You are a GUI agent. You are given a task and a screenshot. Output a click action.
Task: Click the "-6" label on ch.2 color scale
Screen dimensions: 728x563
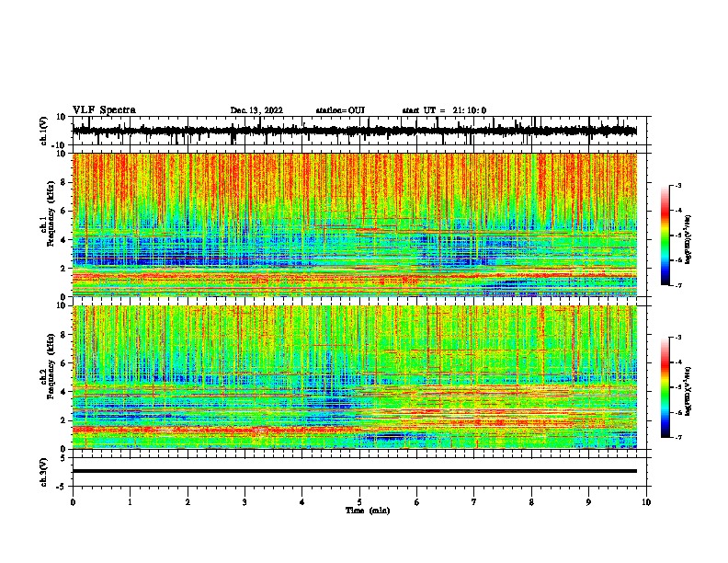click(x=677, y=412)
